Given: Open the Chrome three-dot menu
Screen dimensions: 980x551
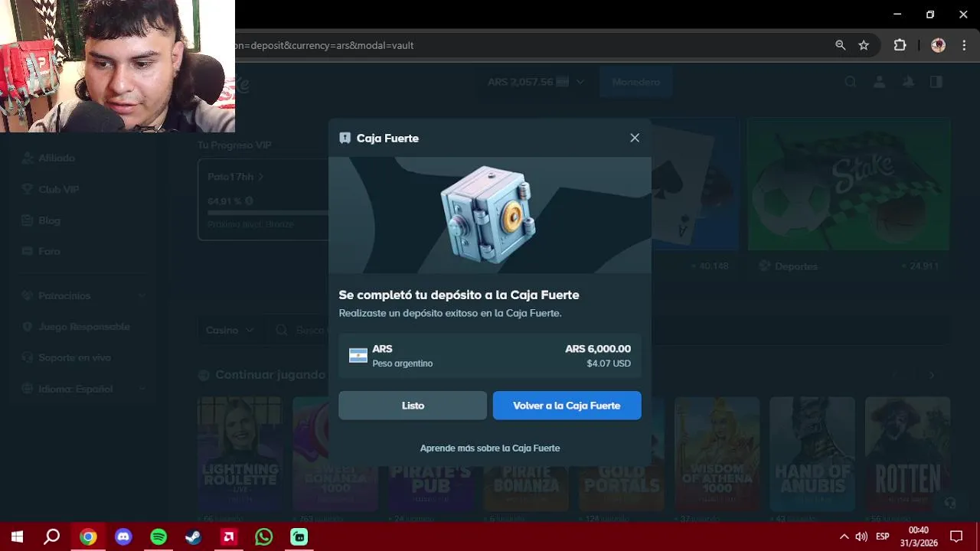Looking at the screenshot, I should pos(964,45).
